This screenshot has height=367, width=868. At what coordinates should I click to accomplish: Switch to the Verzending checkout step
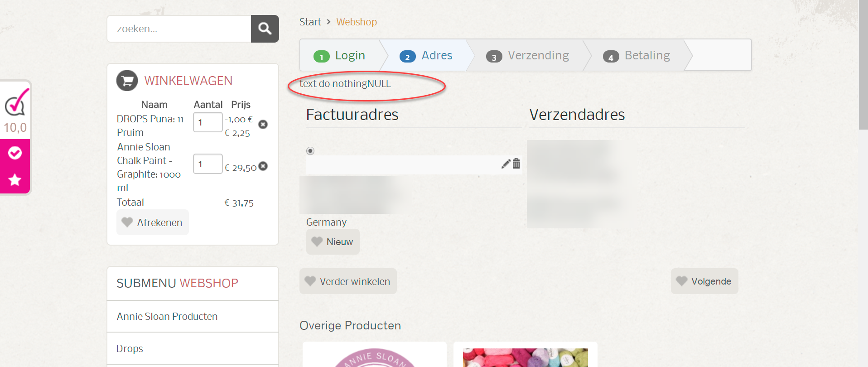click(528, 55)
